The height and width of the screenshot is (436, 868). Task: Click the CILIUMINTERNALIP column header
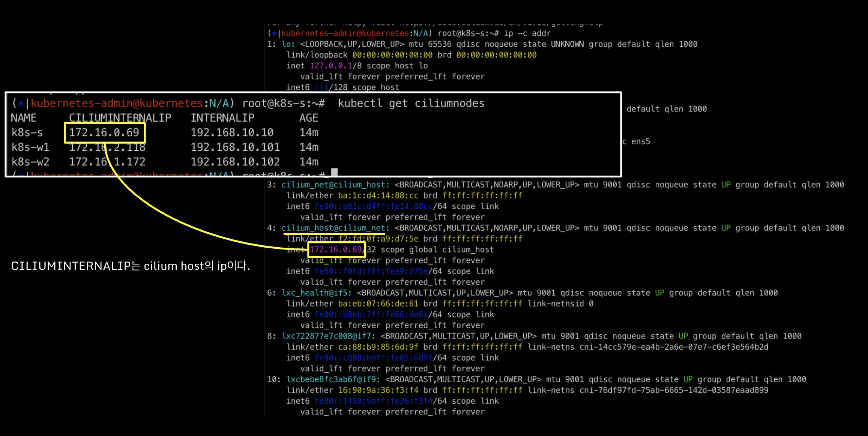tap(120, 118)
